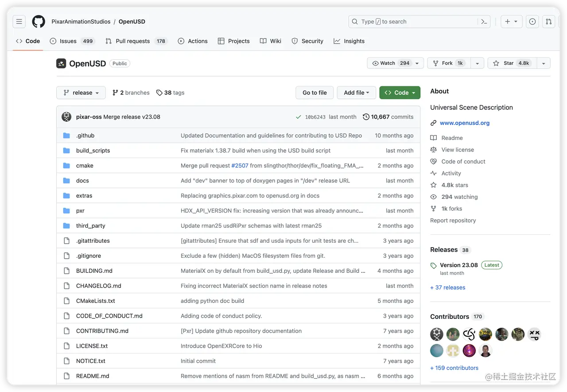Fork the repository with Fork button
This screenshot has width=567, height=392.
click(449, 63)
